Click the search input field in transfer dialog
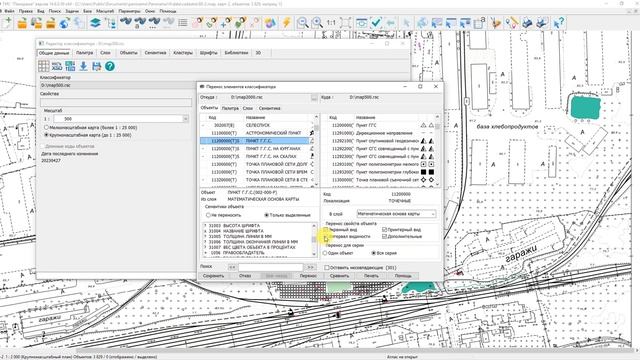 [x=271, y=267]
